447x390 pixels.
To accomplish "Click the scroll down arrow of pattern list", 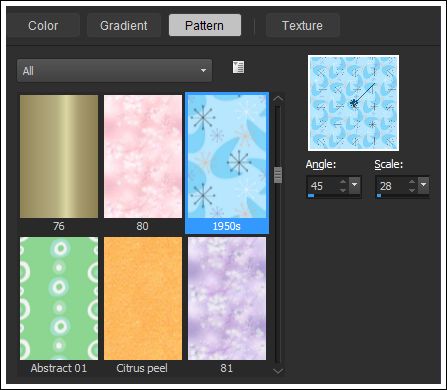I will 278,371.
